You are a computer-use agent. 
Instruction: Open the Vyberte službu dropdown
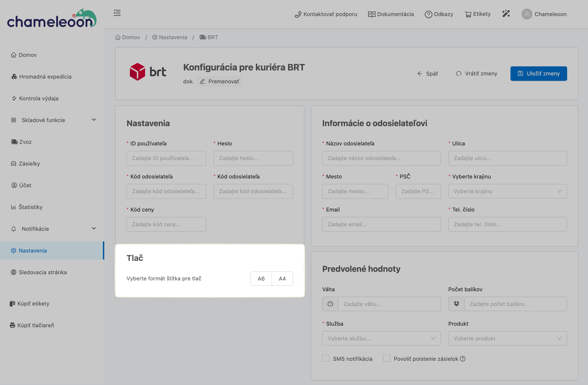click(381, 338)
